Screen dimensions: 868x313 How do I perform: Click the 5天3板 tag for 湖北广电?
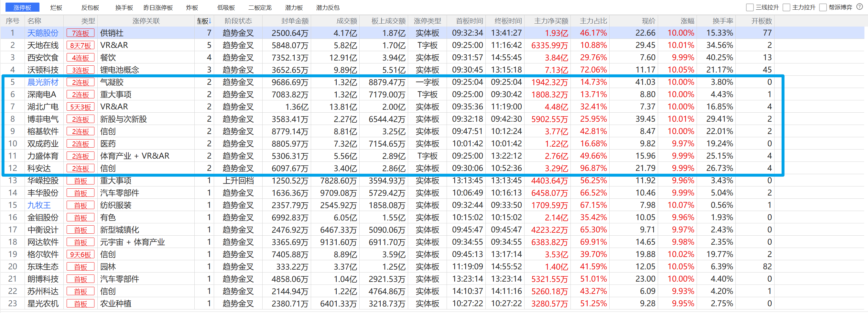tap(80, 107)
